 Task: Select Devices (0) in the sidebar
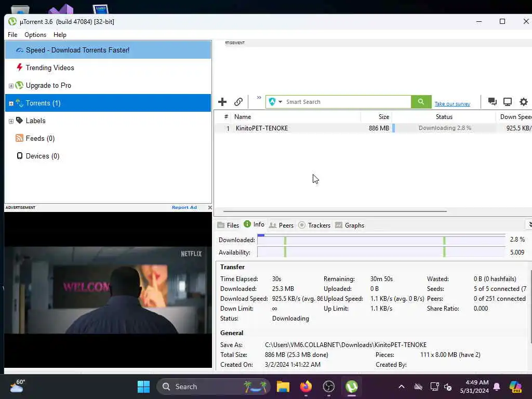coord(108,156)
